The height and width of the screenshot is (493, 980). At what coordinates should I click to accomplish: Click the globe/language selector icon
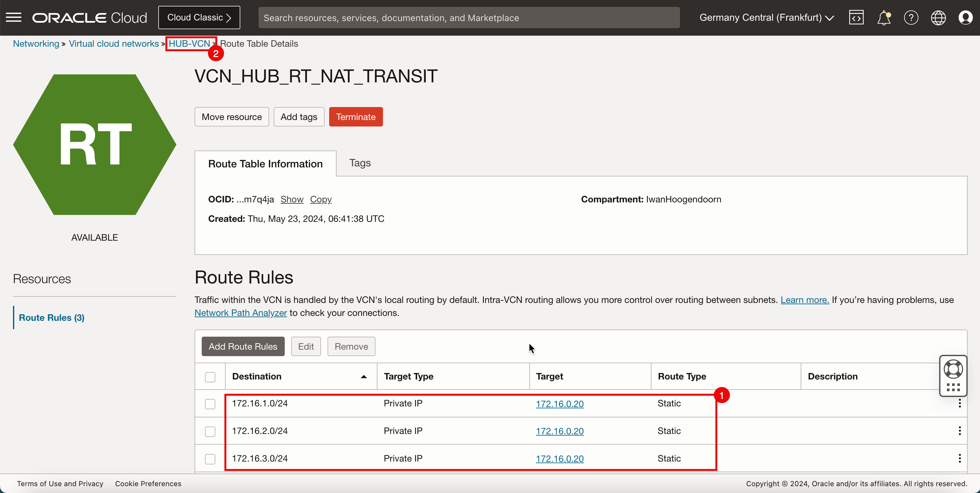click(938, 18)
